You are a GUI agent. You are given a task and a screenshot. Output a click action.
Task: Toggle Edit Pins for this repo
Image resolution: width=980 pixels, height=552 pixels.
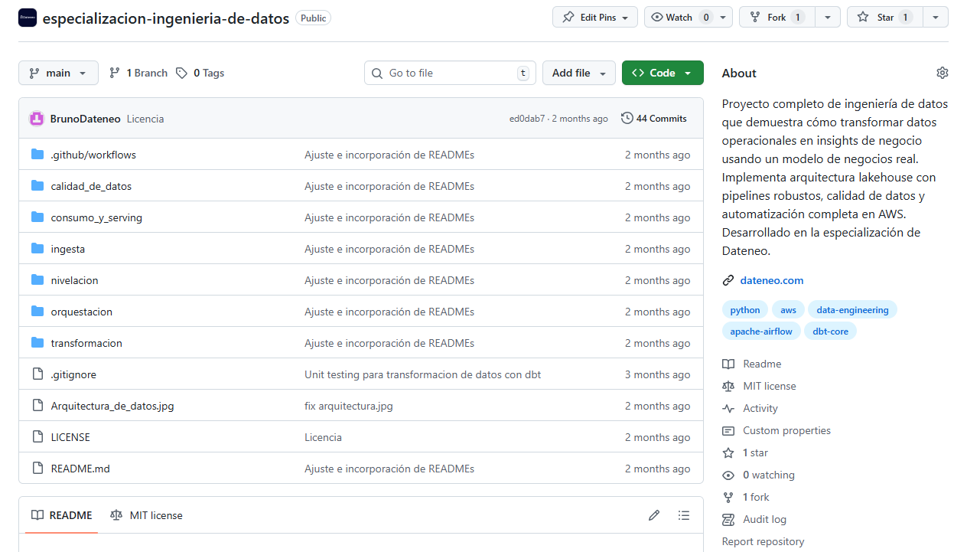tap(594, 16)
